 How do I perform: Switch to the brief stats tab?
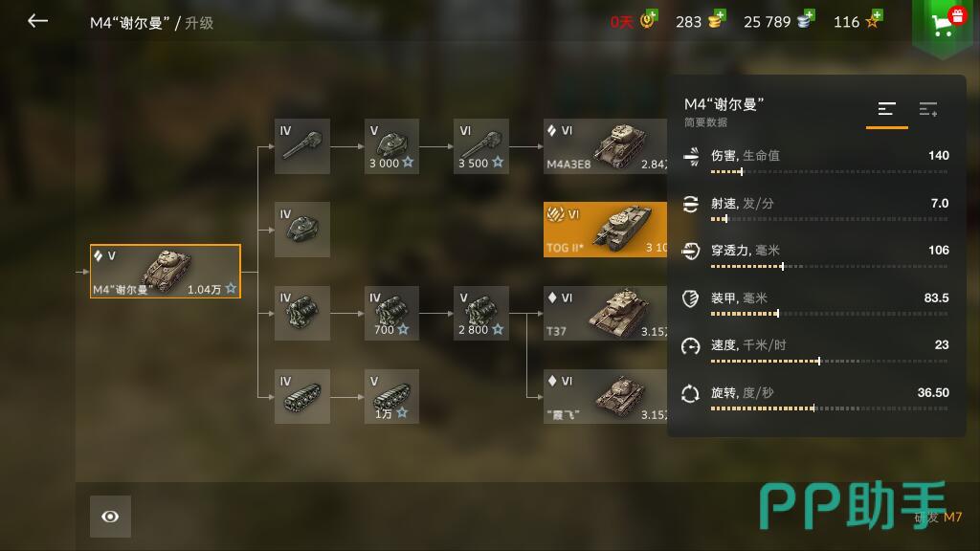886,110
